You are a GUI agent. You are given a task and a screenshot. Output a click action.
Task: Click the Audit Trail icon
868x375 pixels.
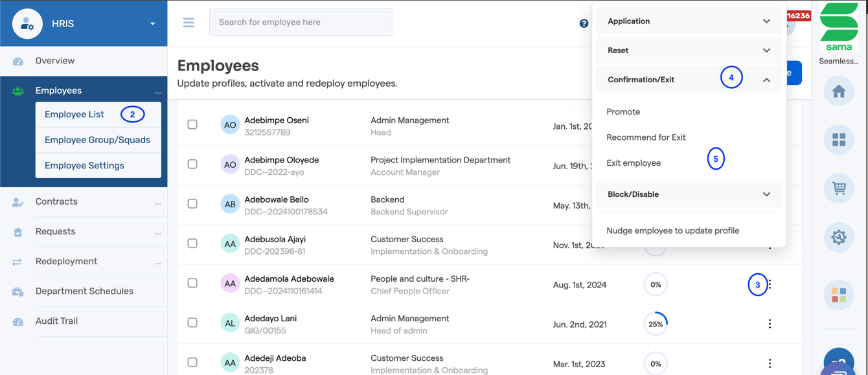click(17, 322)
